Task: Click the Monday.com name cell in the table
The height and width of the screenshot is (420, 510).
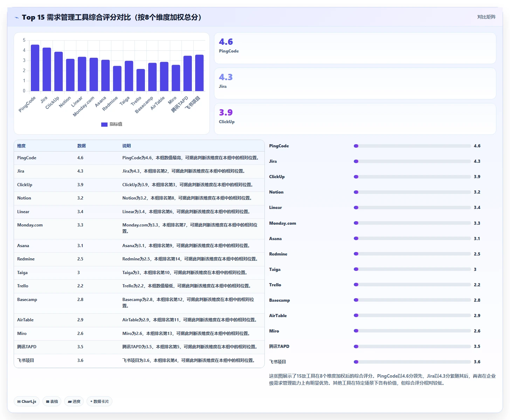Action: [30, 225]
